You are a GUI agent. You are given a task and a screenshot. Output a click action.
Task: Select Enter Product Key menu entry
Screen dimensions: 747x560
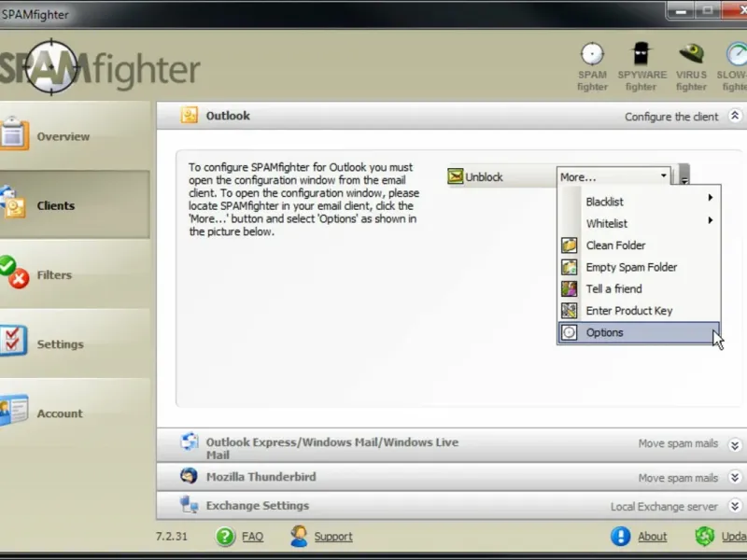click(639, 311)
